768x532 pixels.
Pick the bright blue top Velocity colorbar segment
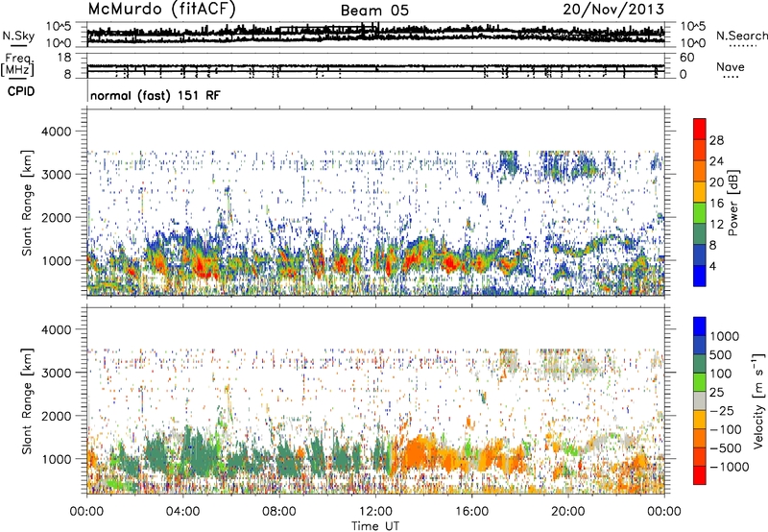[x=700, y=326]
